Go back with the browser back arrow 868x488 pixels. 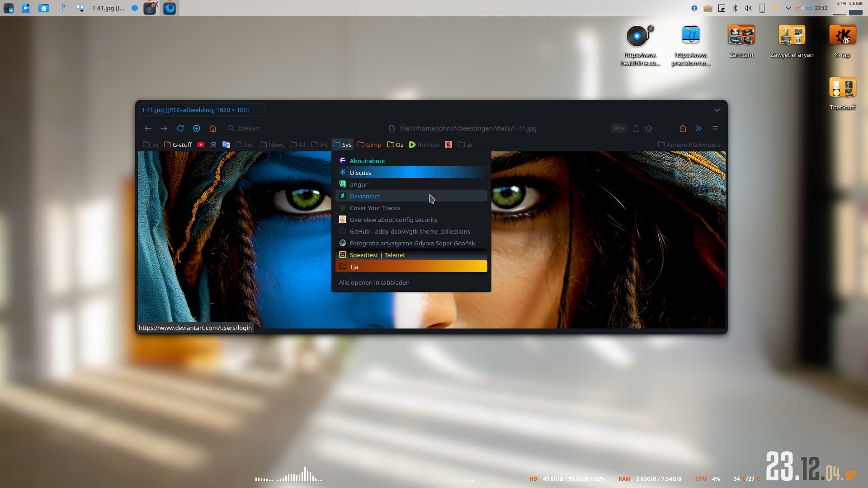(x=148, y=128)
